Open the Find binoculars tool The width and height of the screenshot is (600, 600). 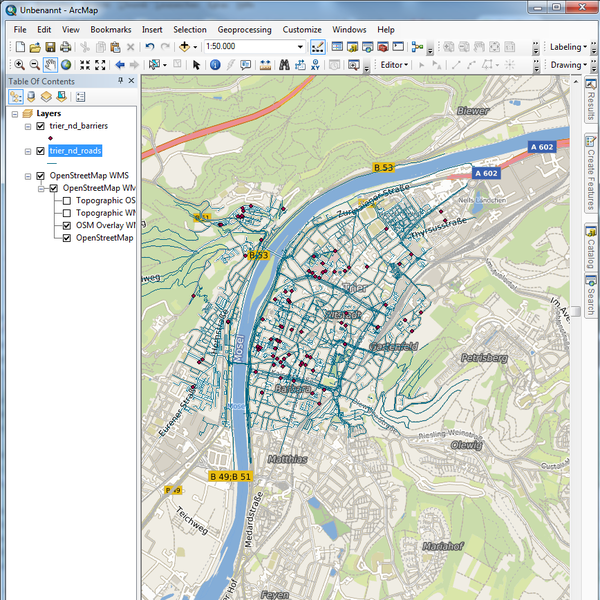click(284, 65)
